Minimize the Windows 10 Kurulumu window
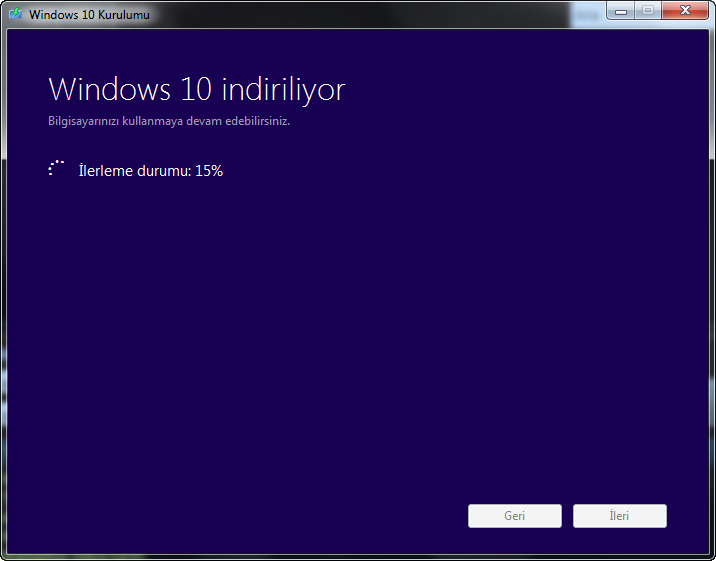 (x=621, y=11)
